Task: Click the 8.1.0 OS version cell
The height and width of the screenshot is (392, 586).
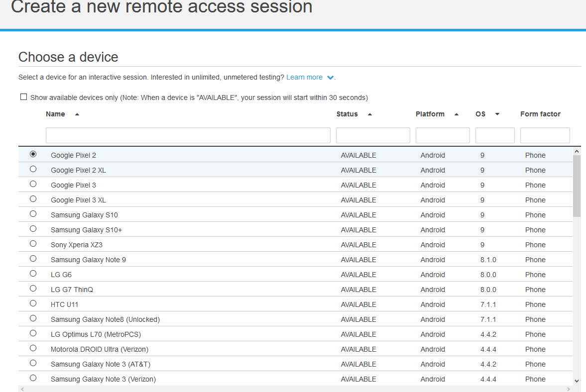Action: tap(488, 260)
